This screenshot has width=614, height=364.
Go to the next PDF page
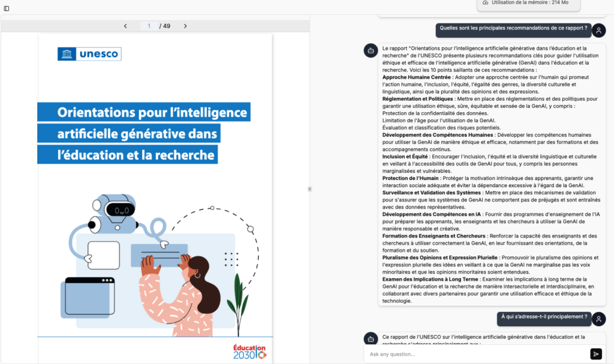click(185, 26)
